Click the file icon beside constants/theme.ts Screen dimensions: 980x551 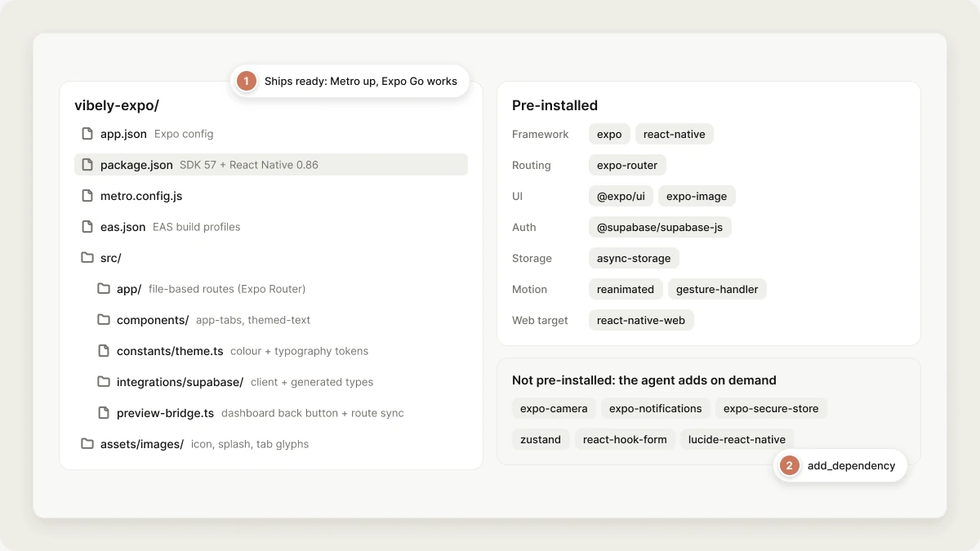(x=104, y=351)
